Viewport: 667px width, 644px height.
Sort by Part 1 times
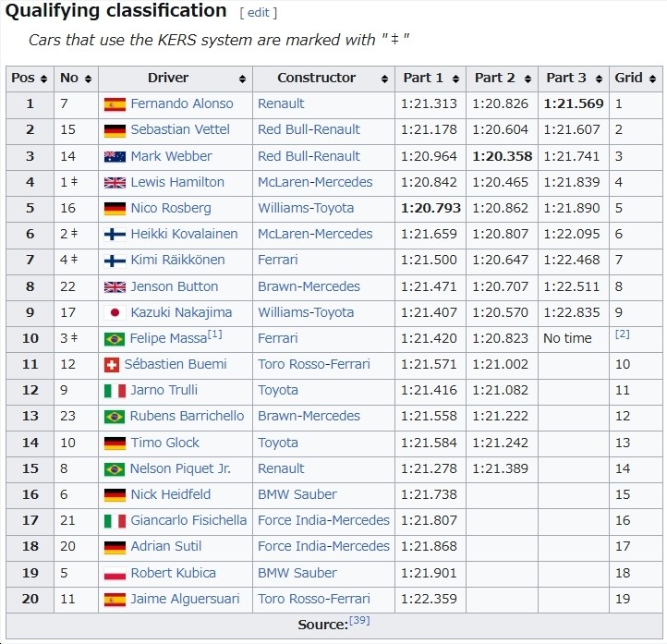(456, 79)
